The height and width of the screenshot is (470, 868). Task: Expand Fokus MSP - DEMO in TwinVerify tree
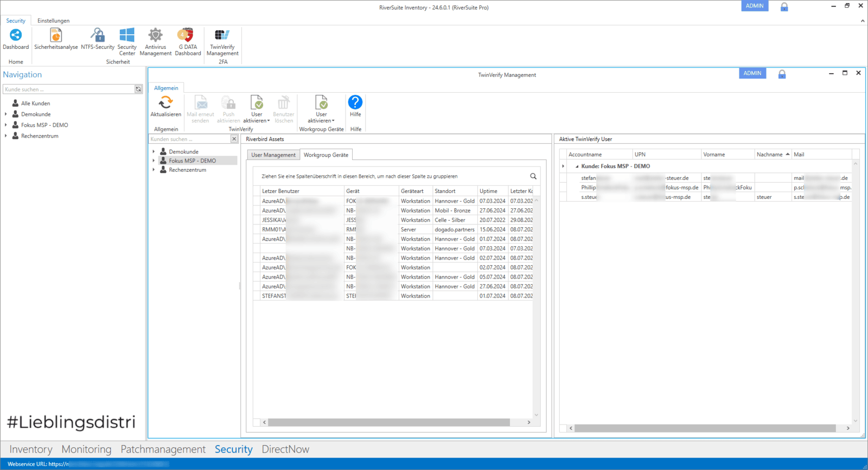154,160
